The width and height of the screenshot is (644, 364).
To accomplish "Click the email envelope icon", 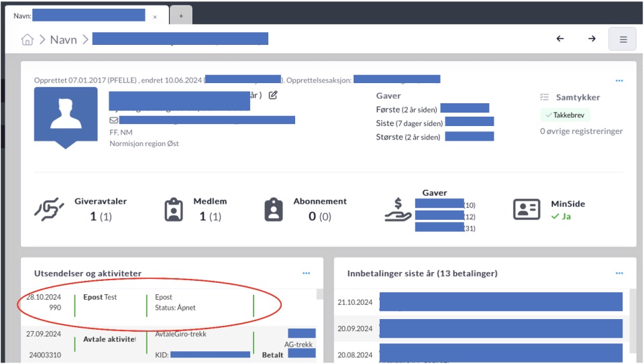I will click(114, 120).
